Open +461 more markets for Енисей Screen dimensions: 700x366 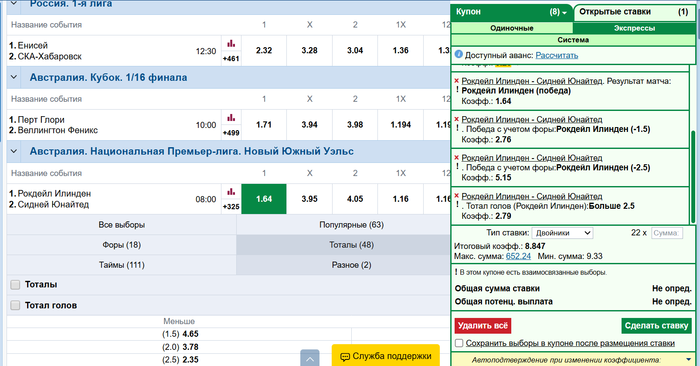click(x=231, y=58)
